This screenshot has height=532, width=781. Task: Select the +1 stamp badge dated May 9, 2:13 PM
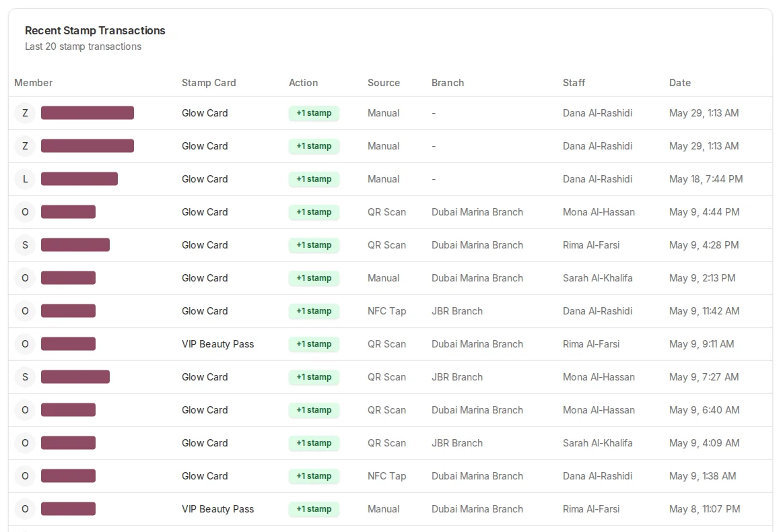(x=314, y=278)
